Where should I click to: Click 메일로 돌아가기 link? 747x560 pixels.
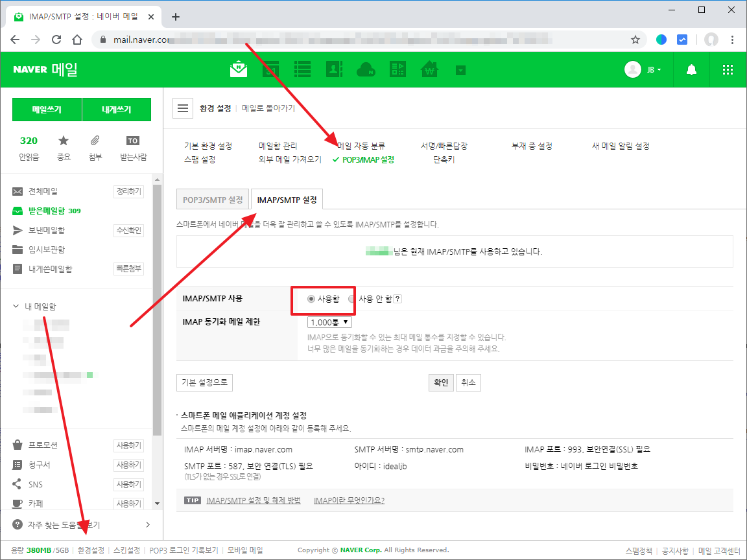[268, 108]
